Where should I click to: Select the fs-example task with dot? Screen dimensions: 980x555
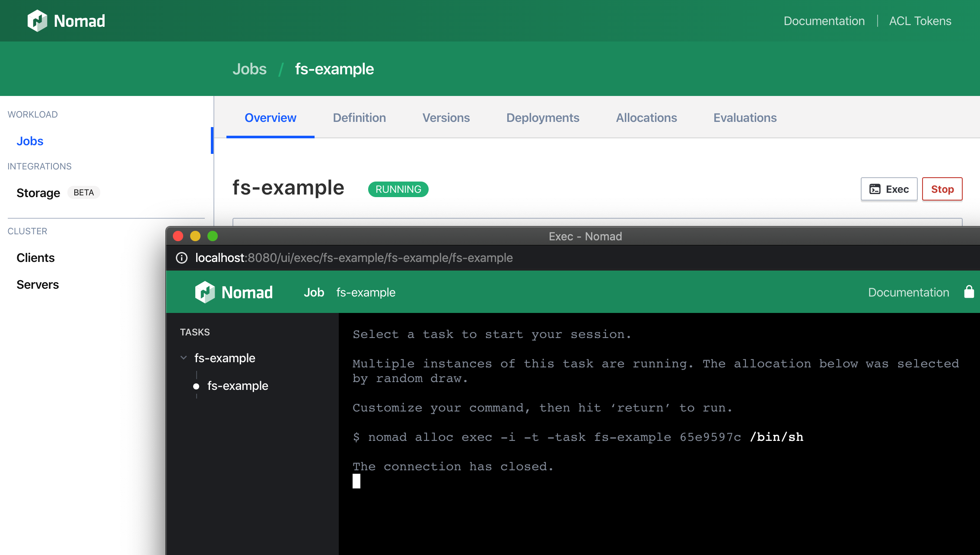click(237, 386)
